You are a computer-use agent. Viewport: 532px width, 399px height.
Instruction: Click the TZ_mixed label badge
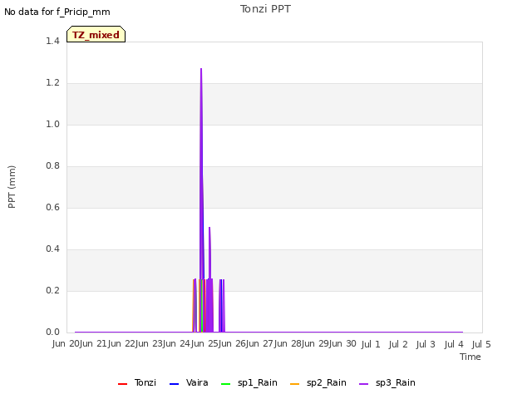[x=96, y=34]
